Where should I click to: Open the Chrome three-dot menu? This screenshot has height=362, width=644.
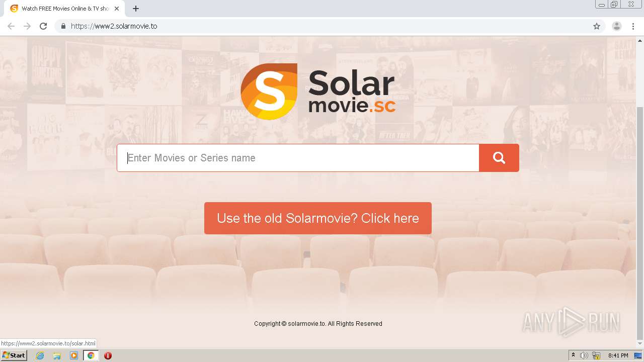[x=633, y=26]
